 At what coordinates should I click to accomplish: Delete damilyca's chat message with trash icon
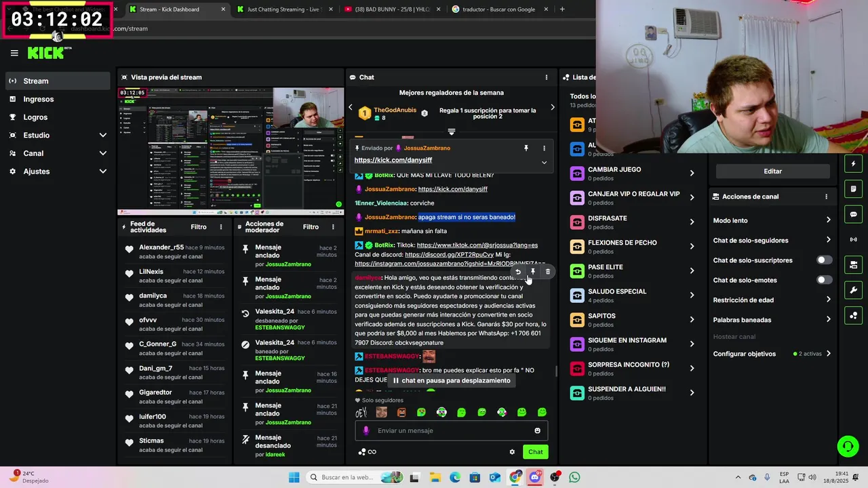point(548,272)
